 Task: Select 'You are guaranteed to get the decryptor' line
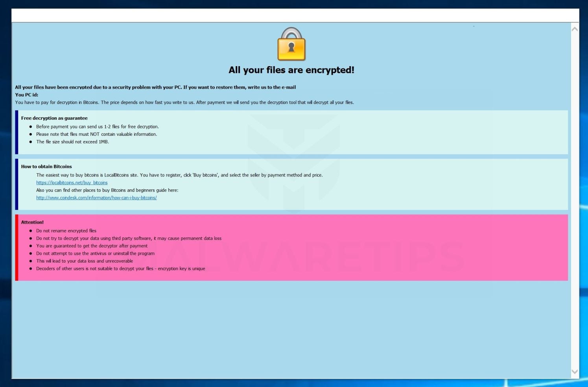point(92,246)
